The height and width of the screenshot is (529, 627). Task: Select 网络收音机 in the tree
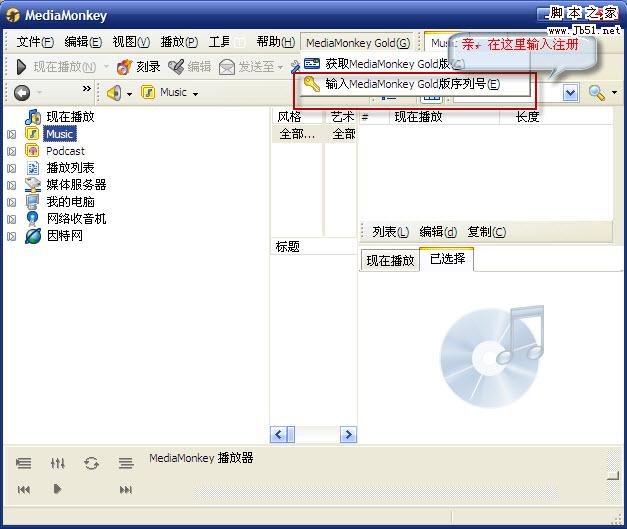tap(76, 218)
